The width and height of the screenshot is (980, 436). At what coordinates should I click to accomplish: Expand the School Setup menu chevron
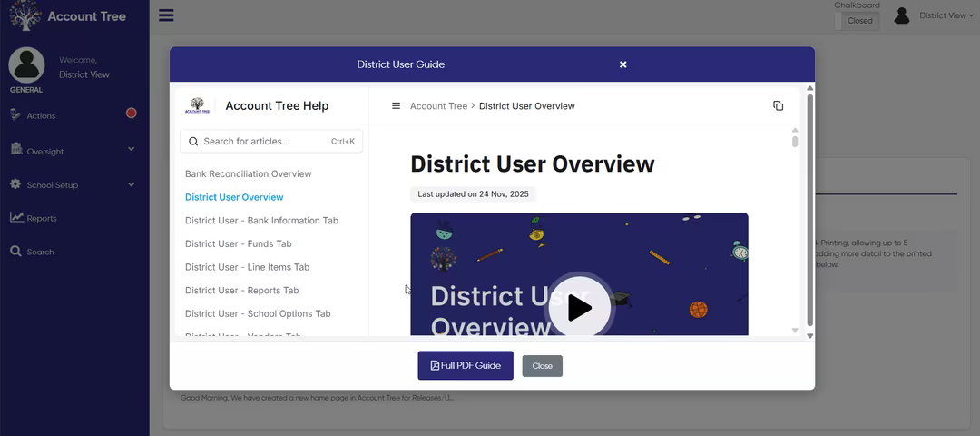[132, 184]
